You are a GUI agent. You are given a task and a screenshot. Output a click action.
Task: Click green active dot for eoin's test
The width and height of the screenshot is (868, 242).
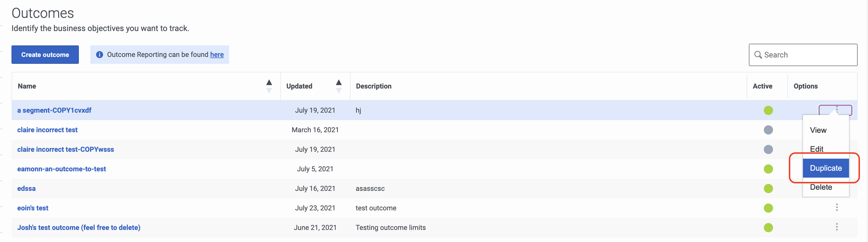coord(768,208)
